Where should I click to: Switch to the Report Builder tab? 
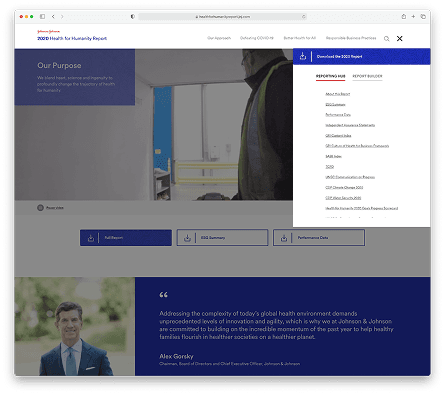click(x=367, y=76)
